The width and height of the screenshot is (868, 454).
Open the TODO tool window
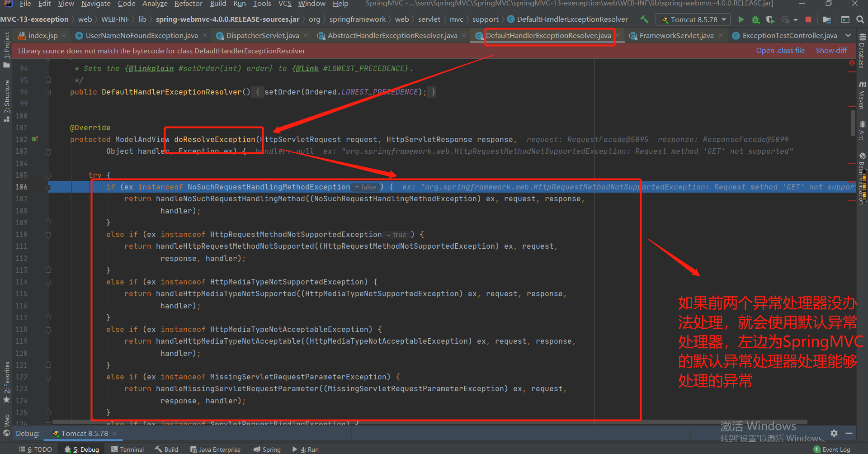click(x=35, y=449)
